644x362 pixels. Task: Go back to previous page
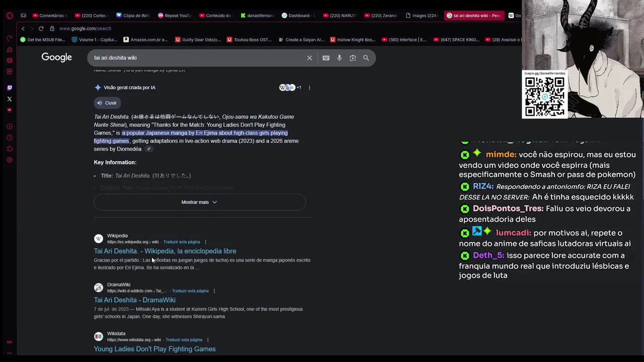coord(23,29)
